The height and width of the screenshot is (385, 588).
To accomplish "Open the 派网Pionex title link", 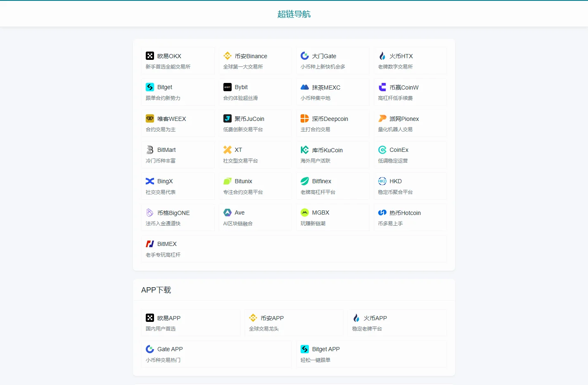I will pyautogui.click(x=404, y=119).
